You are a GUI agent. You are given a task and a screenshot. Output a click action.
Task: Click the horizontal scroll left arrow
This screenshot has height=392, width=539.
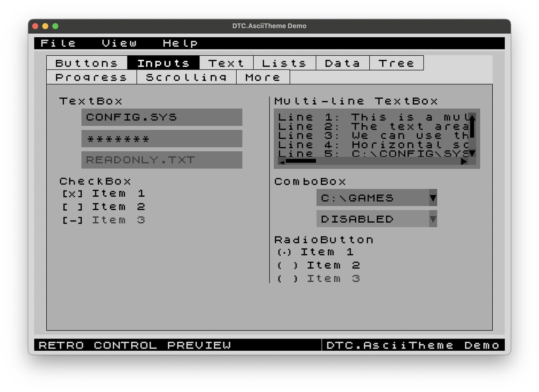tap(281, 161)
